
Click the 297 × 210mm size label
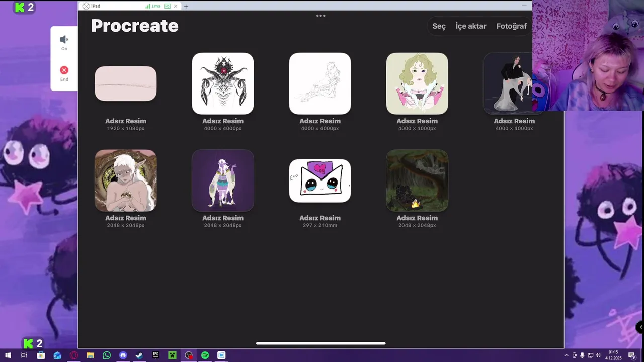[x=320, y=226]
